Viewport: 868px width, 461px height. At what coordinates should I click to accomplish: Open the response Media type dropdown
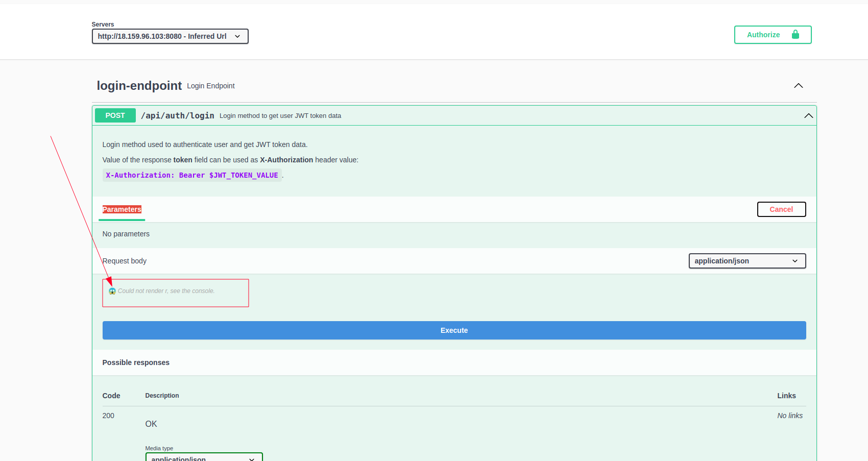coord(204,458)
